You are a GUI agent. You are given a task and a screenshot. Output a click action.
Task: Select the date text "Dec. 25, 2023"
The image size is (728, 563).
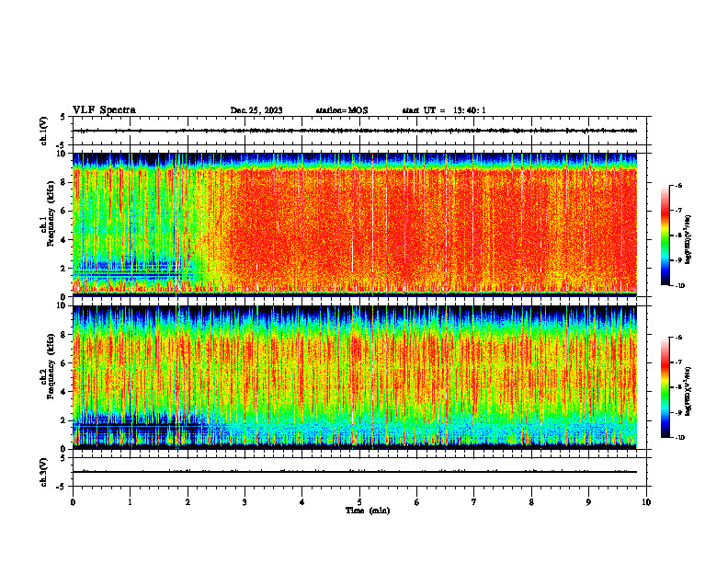click(256, 110)
